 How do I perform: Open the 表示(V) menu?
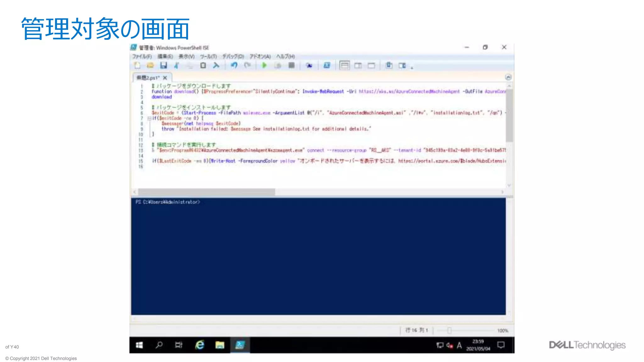[186, 57]
